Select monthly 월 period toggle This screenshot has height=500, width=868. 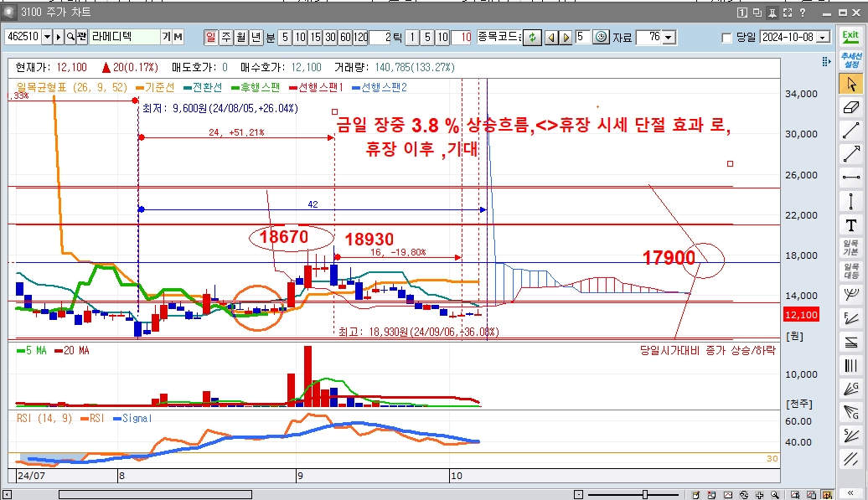point(240,37)
